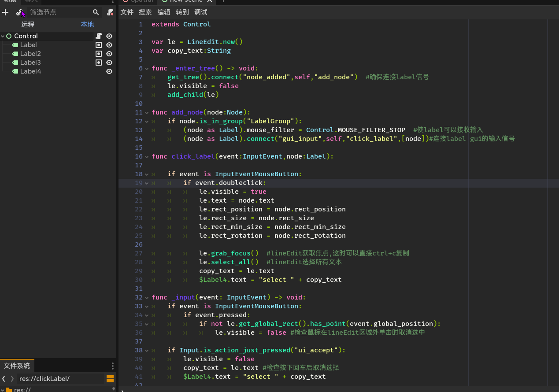Select the Label4 node in scene tree

(x=30, y=71)
